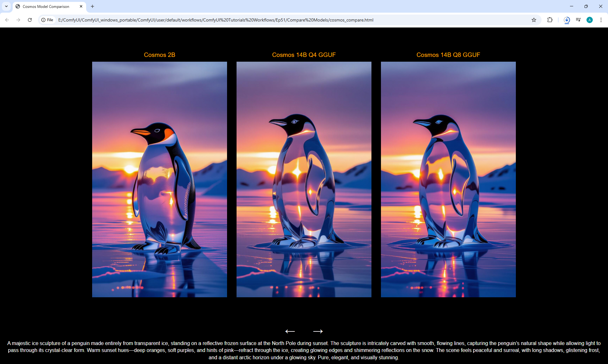Select the Cosmos Model Comparison tab
Screen dimensions: 608x364
coord(46,6)
